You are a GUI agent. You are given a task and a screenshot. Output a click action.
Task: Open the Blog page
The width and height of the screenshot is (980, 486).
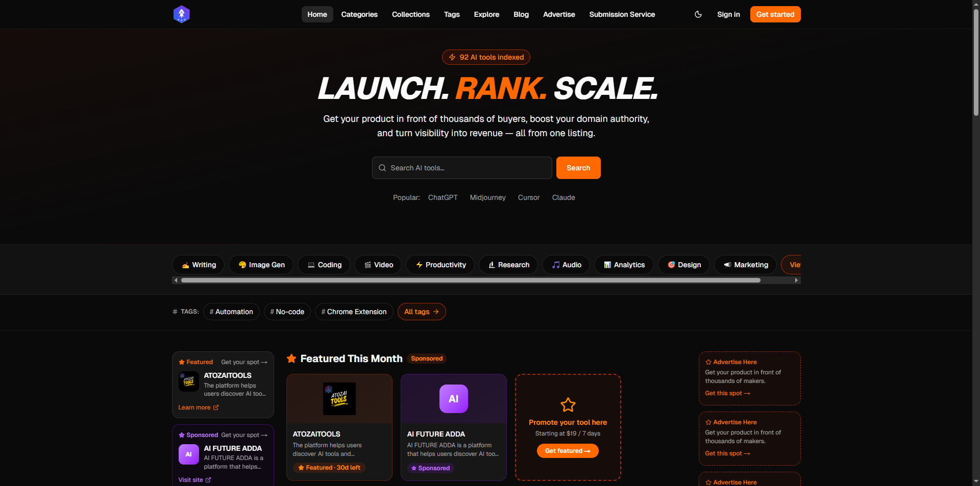click(521, 14)
